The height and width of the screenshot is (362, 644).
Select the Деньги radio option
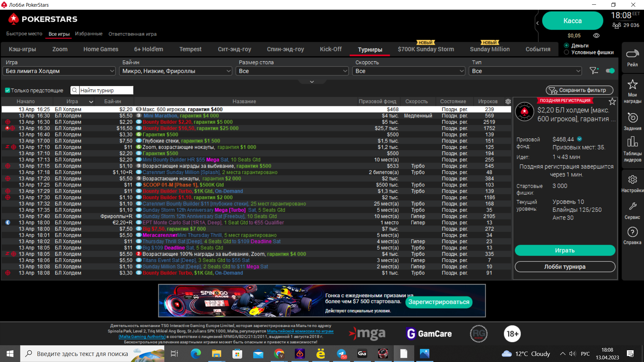(567, 46)
